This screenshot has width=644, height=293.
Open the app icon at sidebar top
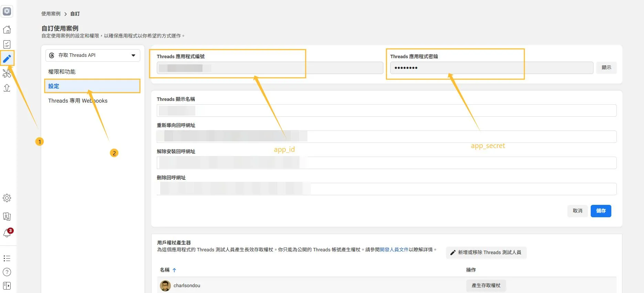pos(7,11)
